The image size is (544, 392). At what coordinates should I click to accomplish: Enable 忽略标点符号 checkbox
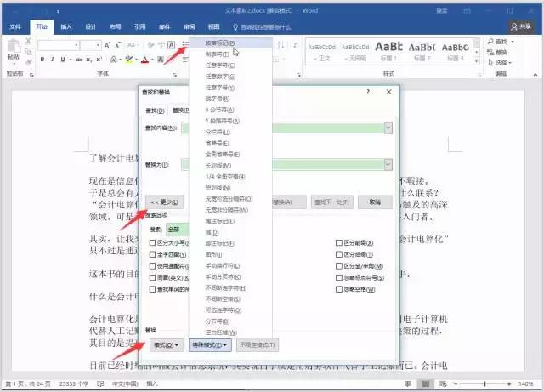click(339, 277)
